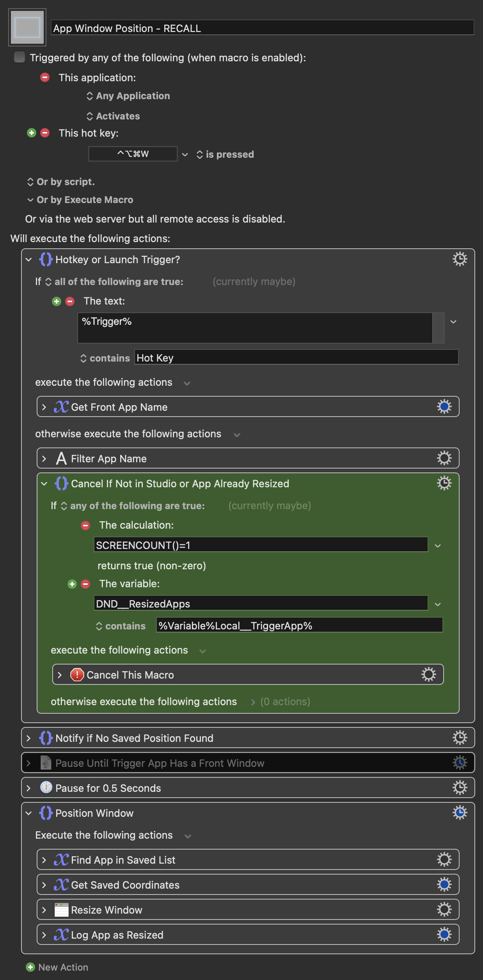Click the macro icon thumbnail
This screenshot has height=980, width=483.
tap(27, 27)
